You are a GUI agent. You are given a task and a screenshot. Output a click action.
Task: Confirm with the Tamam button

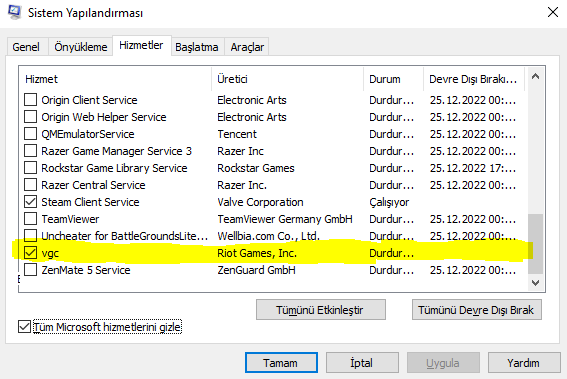[281, 362]
